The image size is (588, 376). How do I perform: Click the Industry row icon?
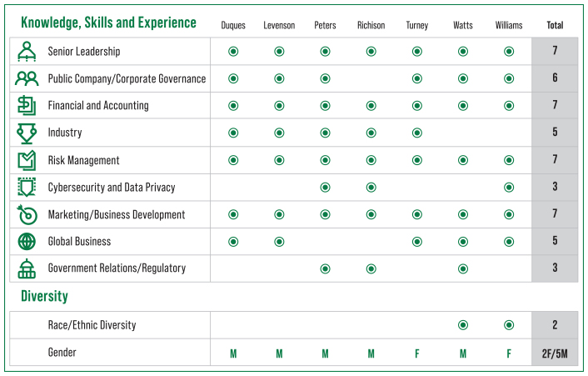pyautogui.click(x=27, y=133)
